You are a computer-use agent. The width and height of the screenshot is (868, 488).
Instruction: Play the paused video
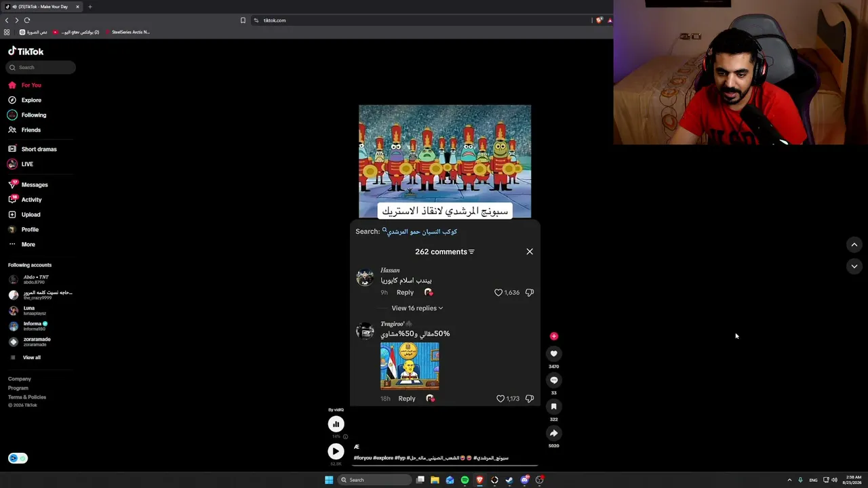tap(336, 451)
